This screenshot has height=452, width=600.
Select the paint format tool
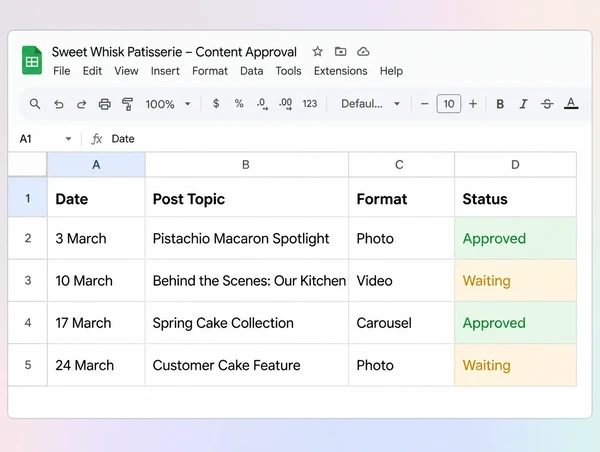[127, 104]
